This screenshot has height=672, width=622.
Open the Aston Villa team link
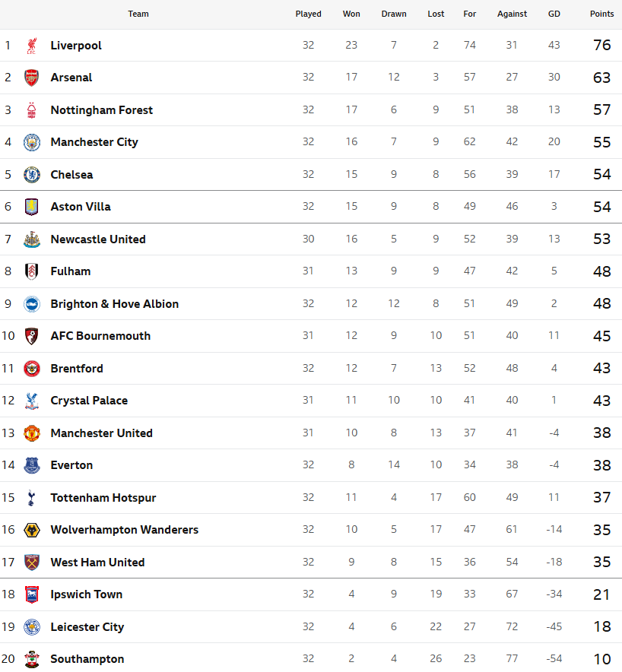click(x=81, y=207)
